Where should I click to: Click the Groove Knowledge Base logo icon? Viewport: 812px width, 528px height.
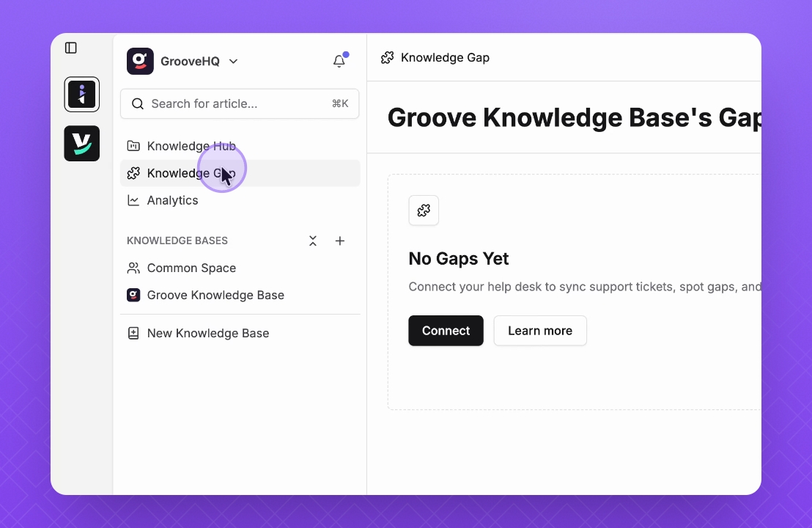tap(133, 295)
